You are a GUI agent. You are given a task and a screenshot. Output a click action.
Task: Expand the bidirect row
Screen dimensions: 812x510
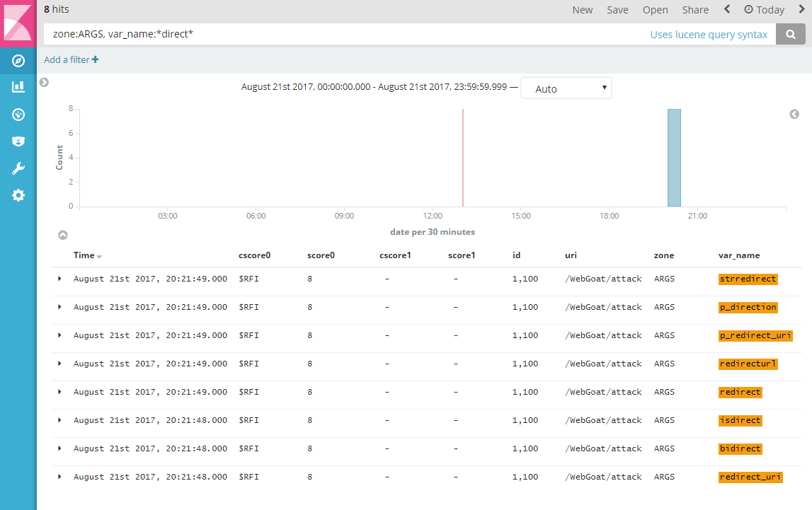[59, 448]
